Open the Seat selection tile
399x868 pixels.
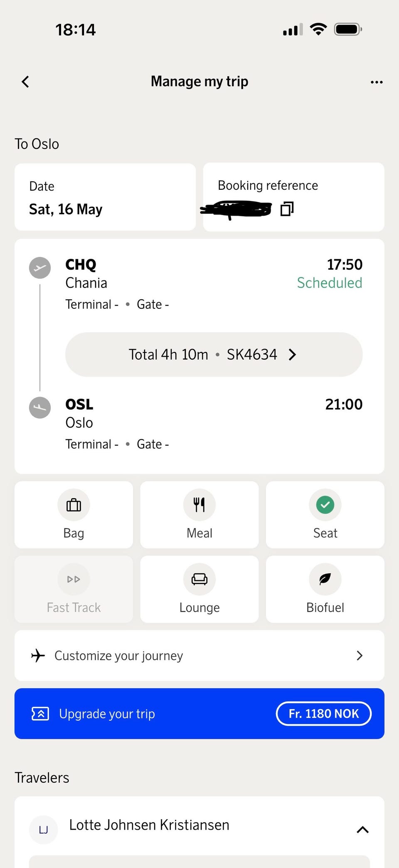tap(325, 515)
